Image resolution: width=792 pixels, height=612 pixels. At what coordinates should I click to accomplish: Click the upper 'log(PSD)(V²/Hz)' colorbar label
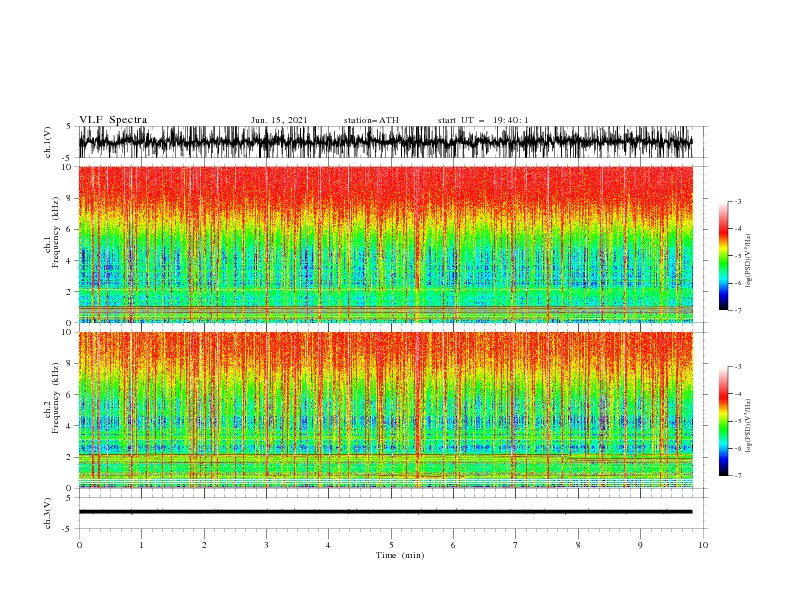pos(748,261)
